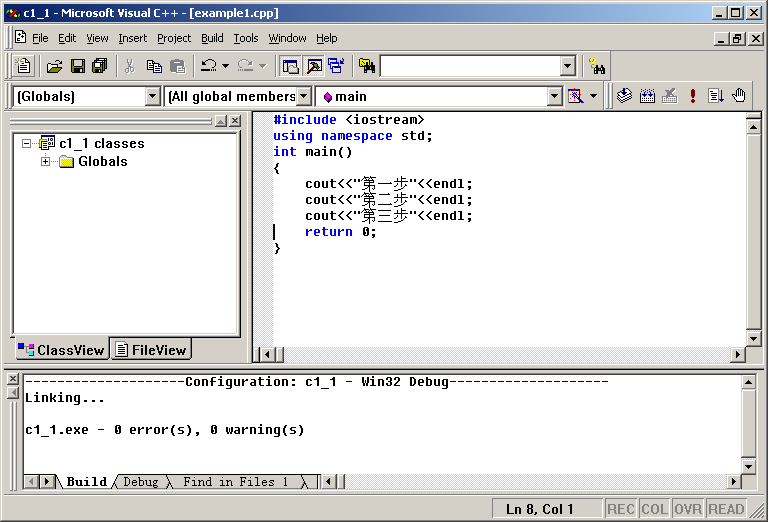Run the program with the red exclamation icon

pyautogui.click(x=693, y=96)
